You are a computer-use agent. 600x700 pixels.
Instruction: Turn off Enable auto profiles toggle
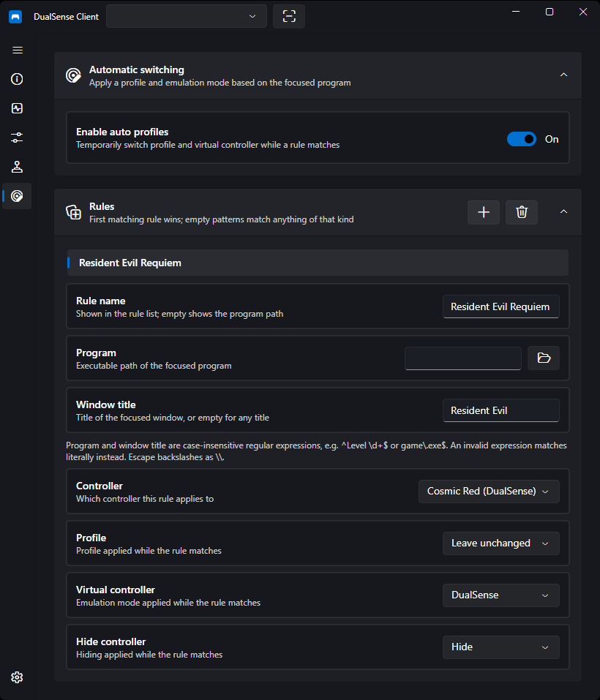(522, 139)
